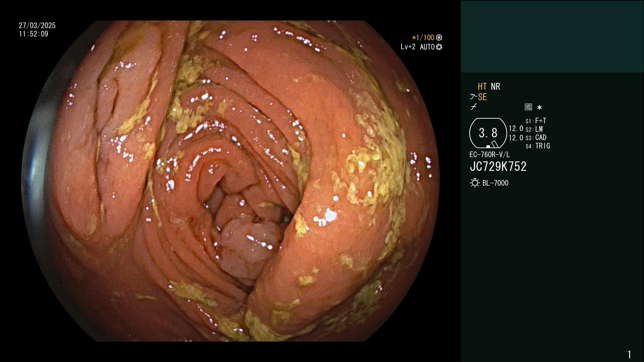
Task: Click the iris aperture icon beside AUTO
Action: (439, 47)
